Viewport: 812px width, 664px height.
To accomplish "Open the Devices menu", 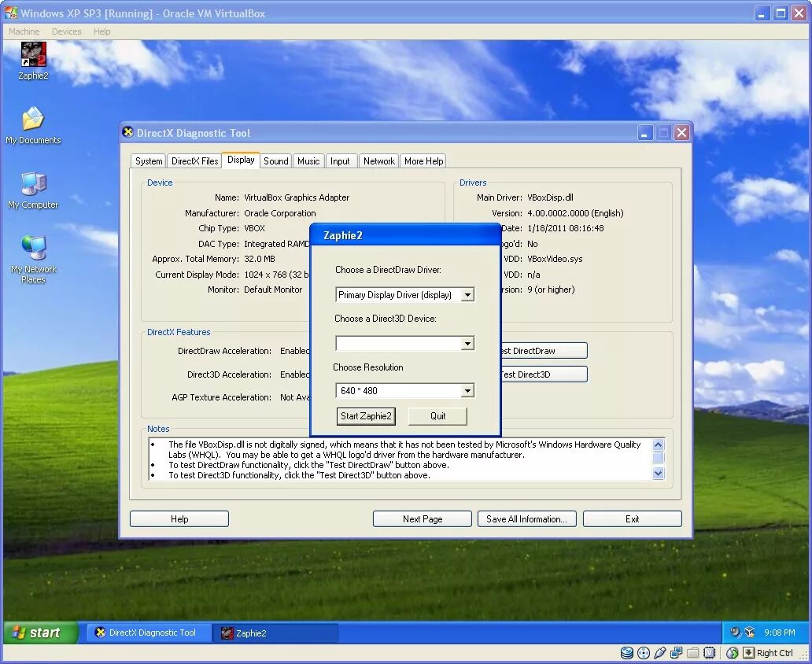I will pos(66,31).
